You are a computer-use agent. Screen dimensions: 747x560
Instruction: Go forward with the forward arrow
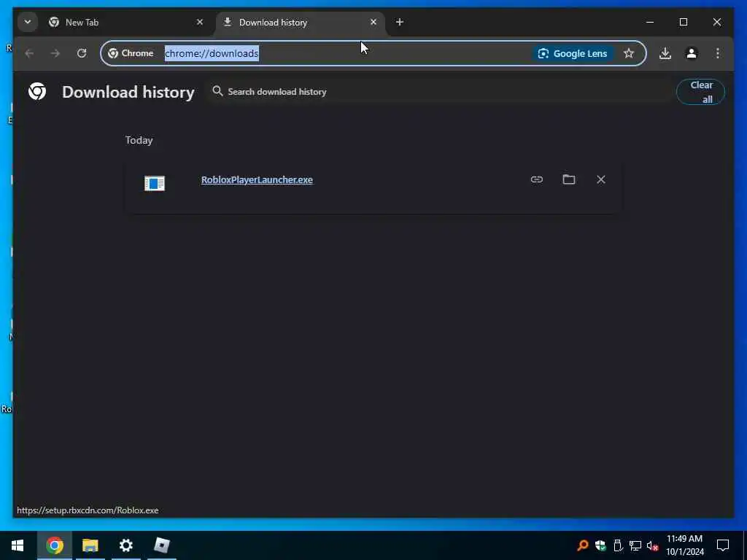[x=55, y=53]
